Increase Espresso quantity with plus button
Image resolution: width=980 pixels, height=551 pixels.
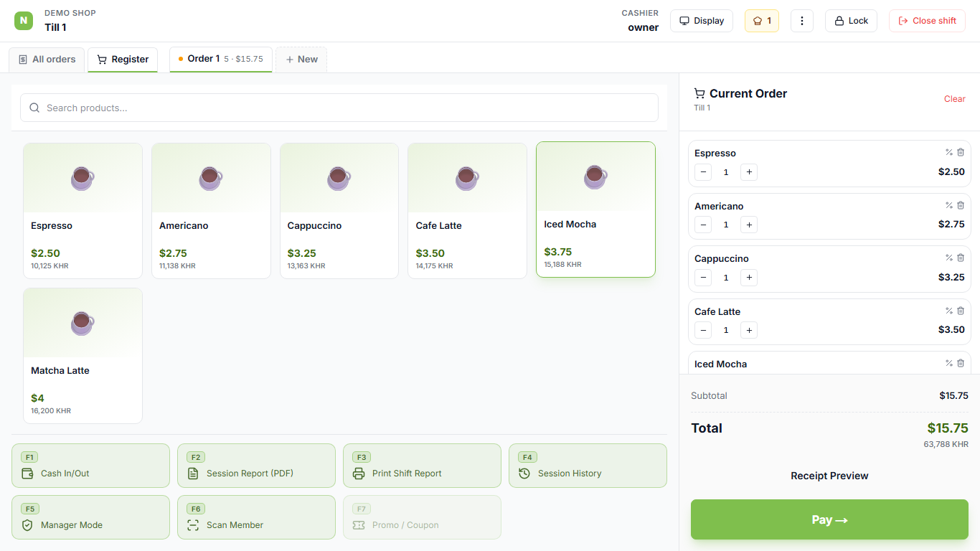pos(749,172)
